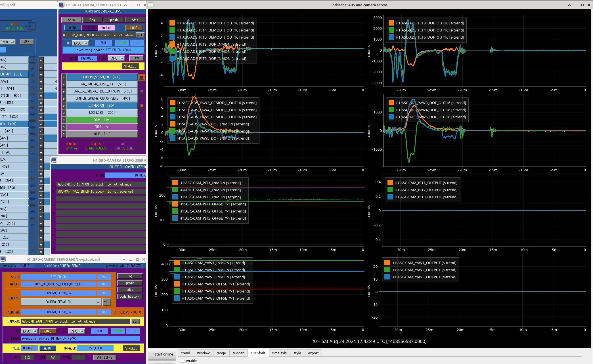Switch to the time axis tab
593x364 pixels.
279,353
